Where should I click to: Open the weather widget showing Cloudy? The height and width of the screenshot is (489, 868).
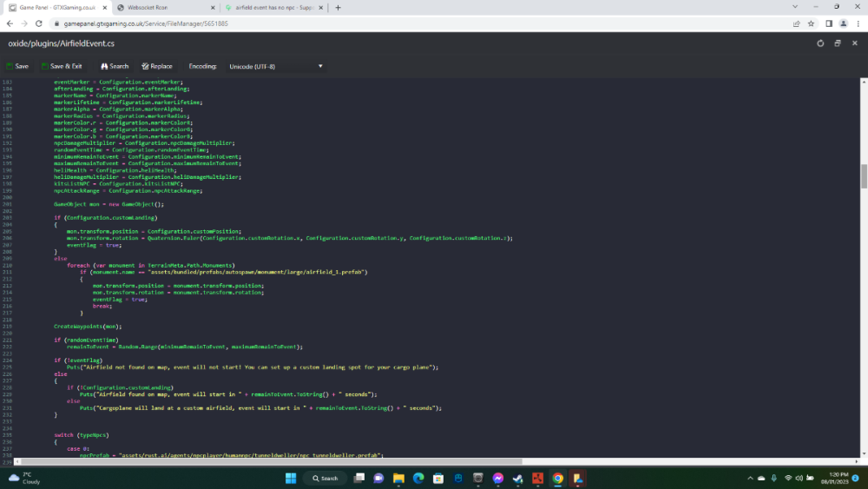click(x=25, y=478)
